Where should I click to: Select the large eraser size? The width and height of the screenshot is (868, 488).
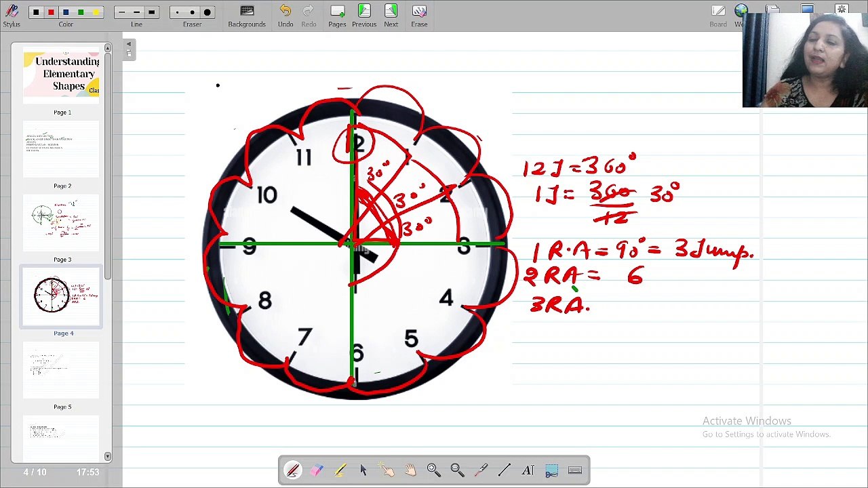click(207, 12)
